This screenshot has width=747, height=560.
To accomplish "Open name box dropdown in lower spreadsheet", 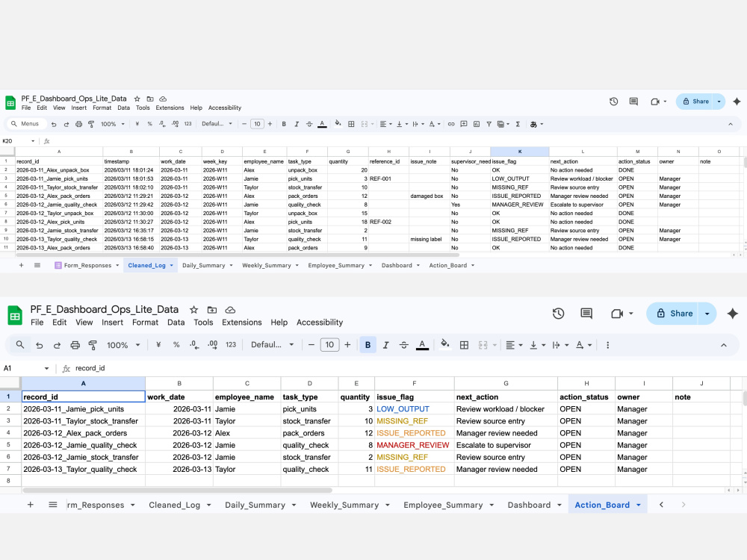I will pos(46,368).
